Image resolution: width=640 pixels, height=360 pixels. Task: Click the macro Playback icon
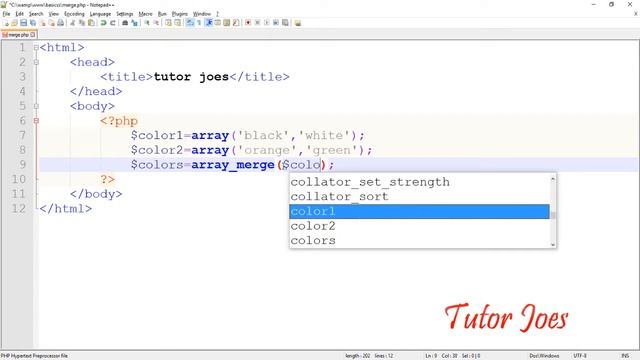pyautogui.click(x=267, y=23)
